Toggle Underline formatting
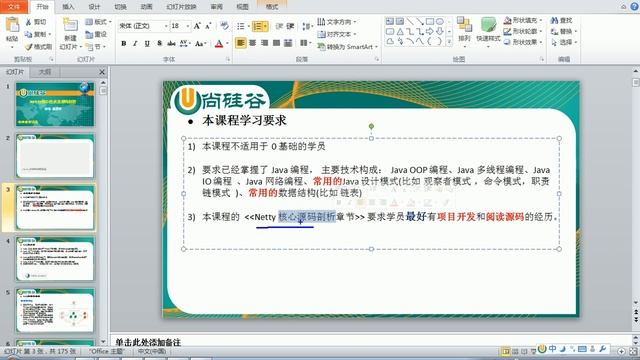Screen dimensions: 640x360 (x=147, y=43)
